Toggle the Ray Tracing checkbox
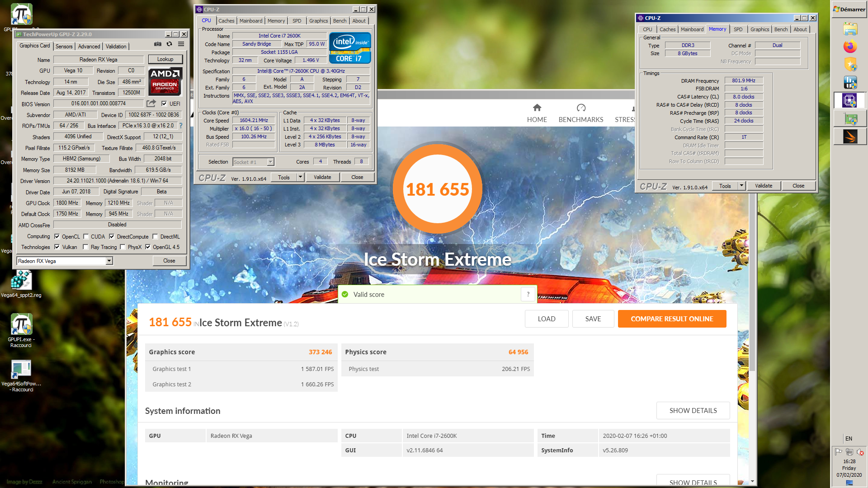This screenshot has width=868, height=488. tap(85, 247)
